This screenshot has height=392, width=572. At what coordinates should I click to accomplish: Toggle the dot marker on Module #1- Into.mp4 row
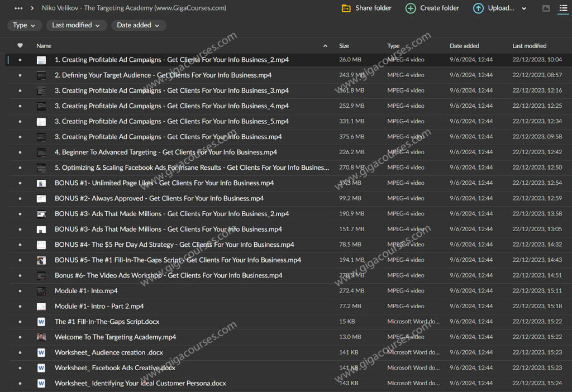(x=20, y=291)
